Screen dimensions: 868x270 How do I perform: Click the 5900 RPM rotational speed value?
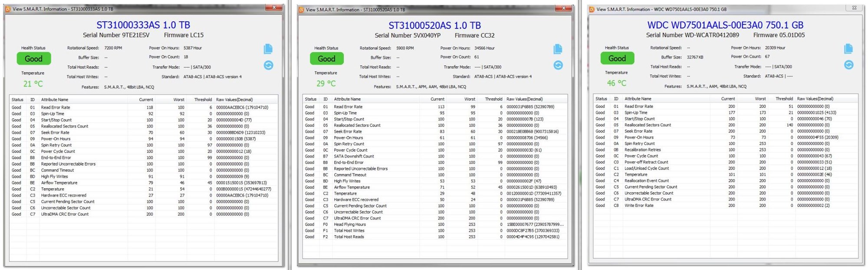point(405,48)
